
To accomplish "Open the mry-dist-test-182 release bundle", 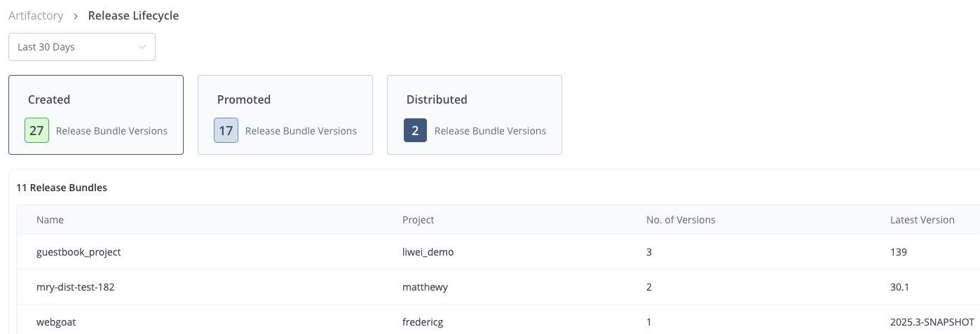I will coord(75,287).
